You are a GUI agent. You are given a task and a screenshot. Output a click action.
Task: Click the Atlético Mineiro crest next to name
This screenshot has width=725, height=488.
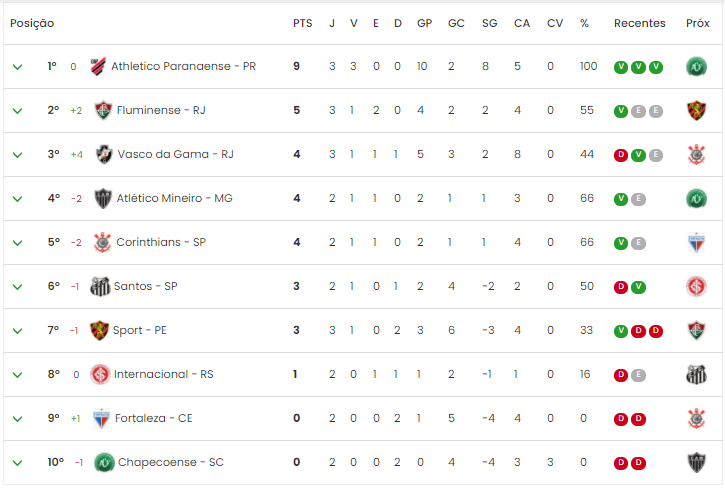point(103,198)
